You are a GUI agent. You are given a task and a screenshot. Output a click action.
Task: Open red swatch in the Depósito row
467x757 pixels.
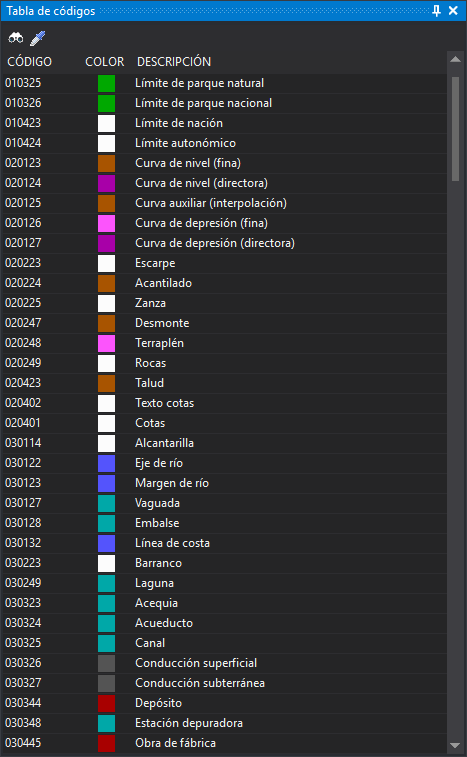pos(106,703)
